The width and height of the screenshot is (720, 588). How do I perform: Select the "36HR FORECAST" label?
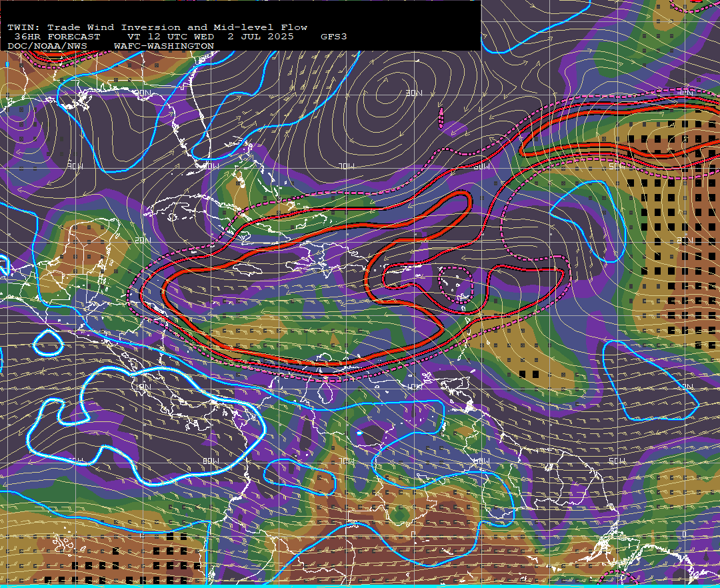pyautogui.click(x=57, y=37)
